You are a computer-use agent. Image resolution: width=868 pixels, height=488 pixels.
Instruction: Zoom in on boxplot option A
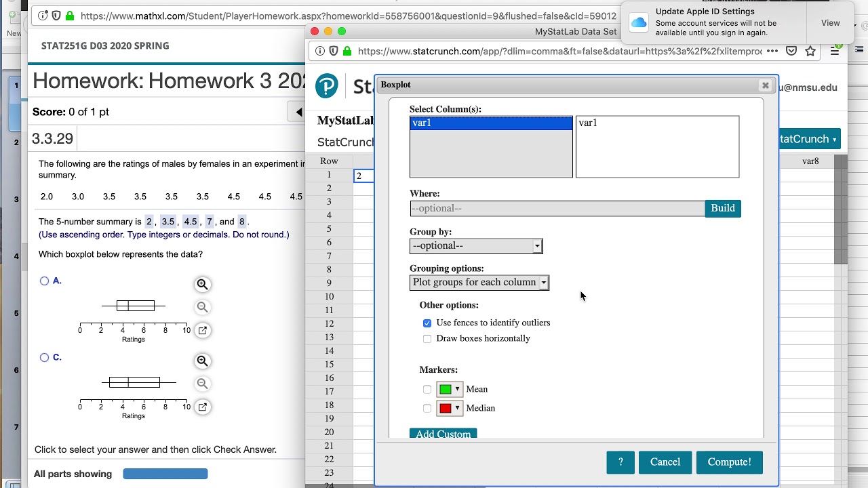pyautogui.click(x=202, y=285)
